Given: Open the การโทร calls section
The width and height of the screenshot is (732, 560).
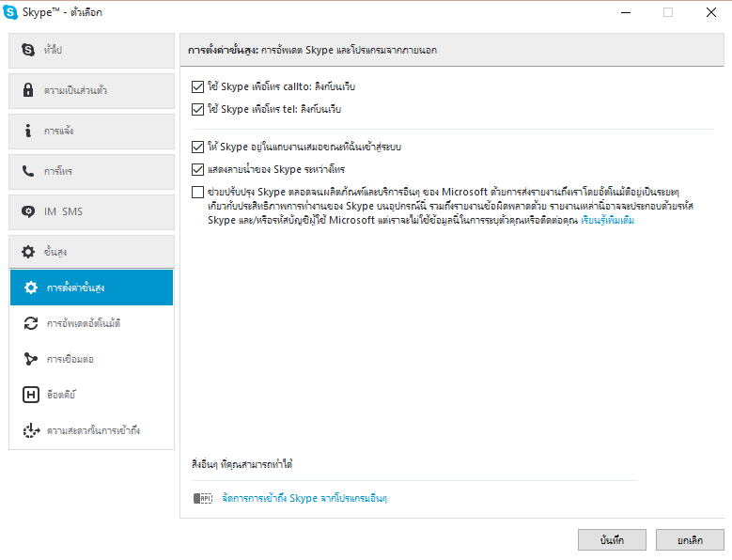Looking at the screenshot, I should click(91, 172).
